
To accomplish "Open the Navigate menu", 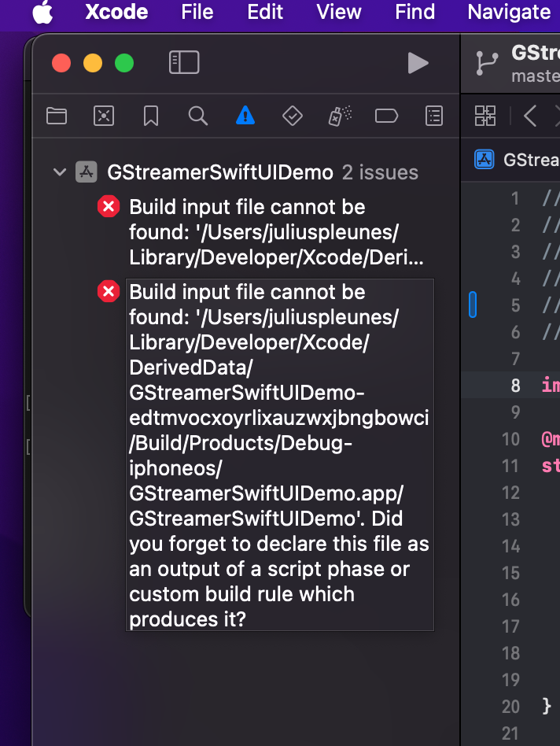I will (509, 12).
